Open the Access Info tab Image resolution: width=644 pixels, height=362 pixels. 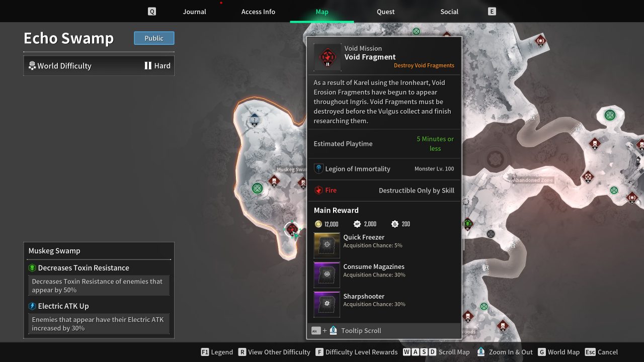tap(258, 11)
